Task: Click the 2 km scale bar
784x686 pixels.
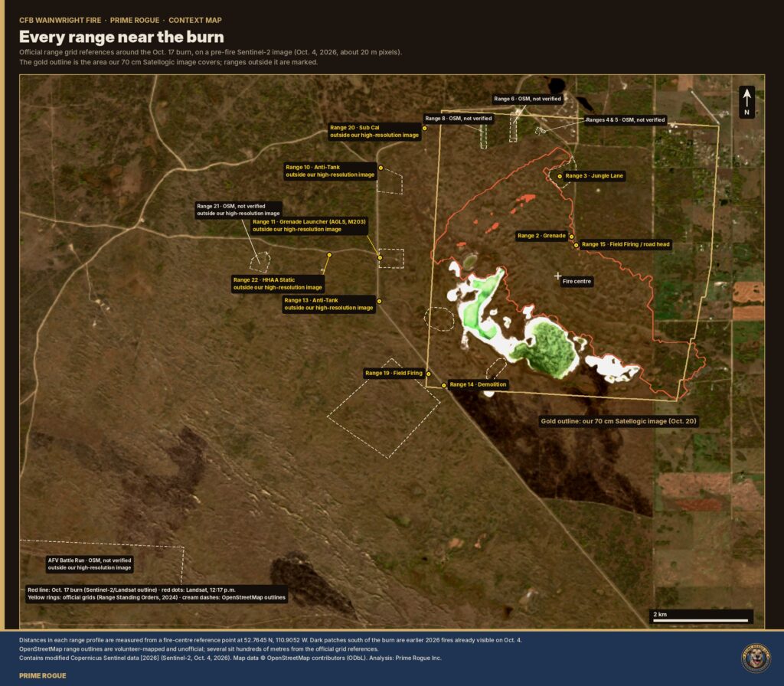Action: pyautogui.click(x=701, y=616)
